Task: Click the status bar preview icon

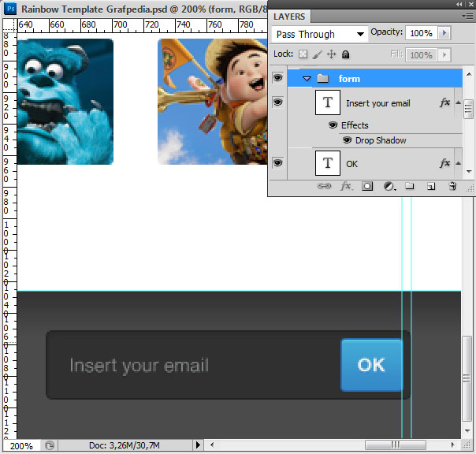Action: coord(49,445)
